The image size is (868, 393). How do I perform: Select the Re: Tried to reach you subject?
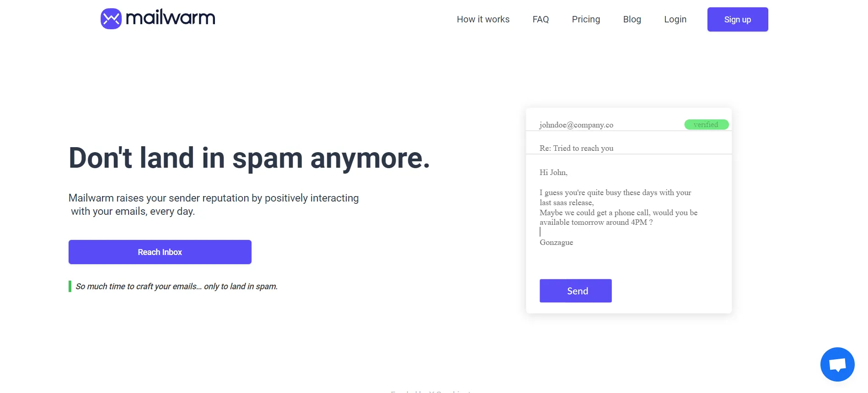[x=629, y=148]
